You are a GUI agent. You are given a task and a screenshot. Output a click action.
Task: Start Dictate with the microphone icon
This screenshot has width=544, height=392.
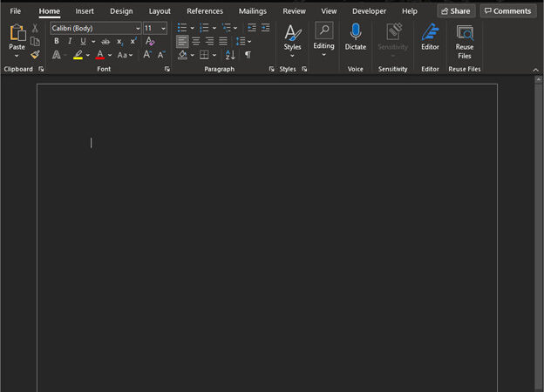(x=355, y=36)
